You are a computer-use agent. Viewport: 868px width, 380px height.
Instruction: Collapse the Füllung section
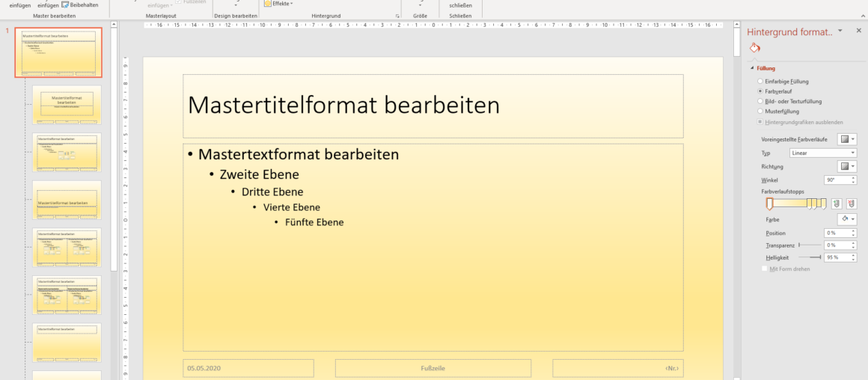[x=752, y=69]
